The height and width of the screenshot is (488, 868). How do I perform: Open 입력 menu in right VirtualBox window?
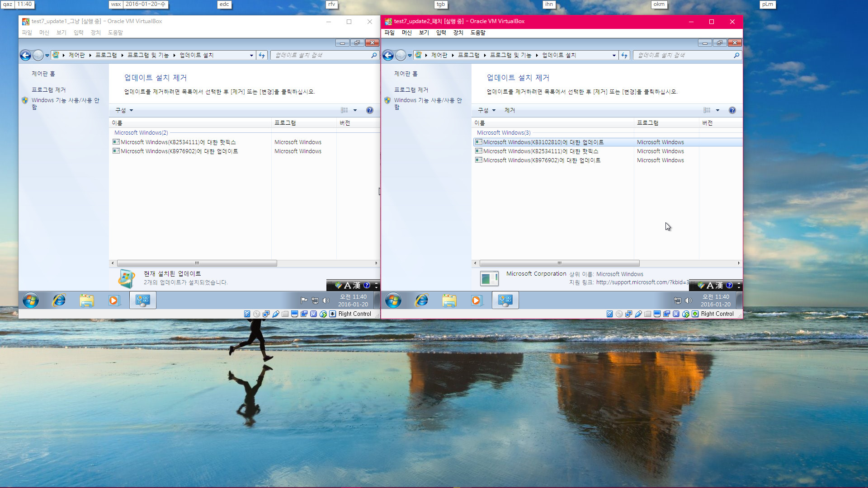(441, 33)
